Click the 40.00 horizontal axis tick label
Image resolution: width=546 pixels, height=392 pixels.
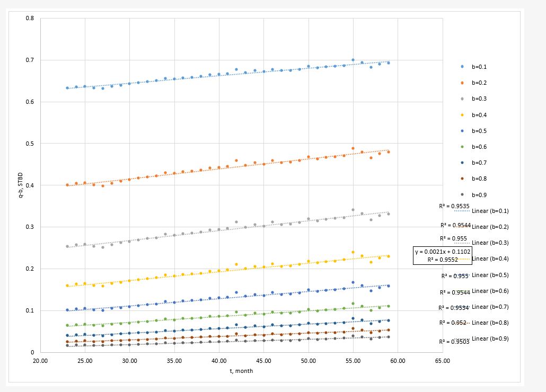click(219, 361)
